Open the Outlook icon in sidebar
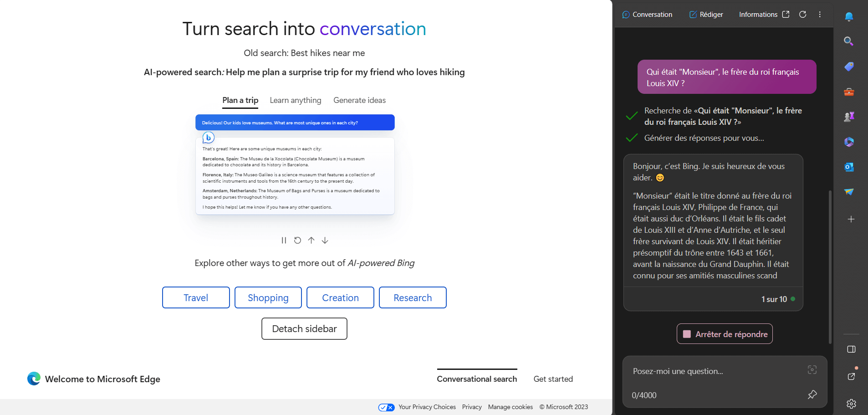This screenshot has width=868, height=415. pos(849,167)
